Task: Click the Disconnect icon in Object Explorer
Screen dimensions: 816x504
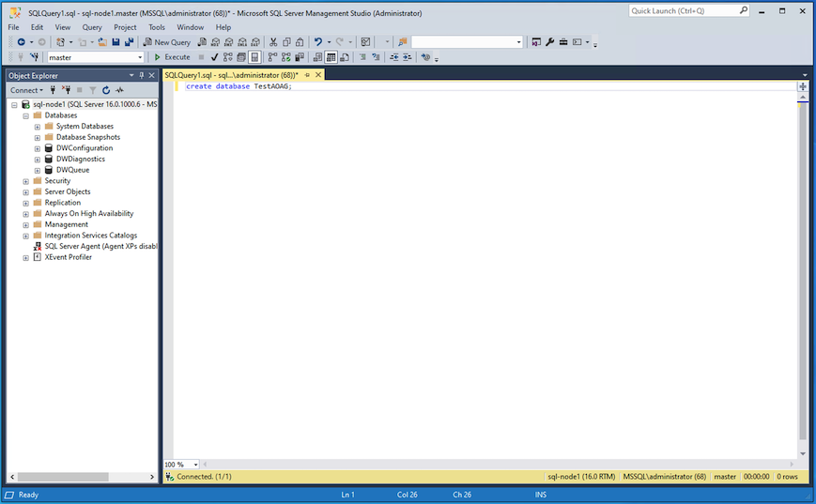Action: (x=66, y=90)
